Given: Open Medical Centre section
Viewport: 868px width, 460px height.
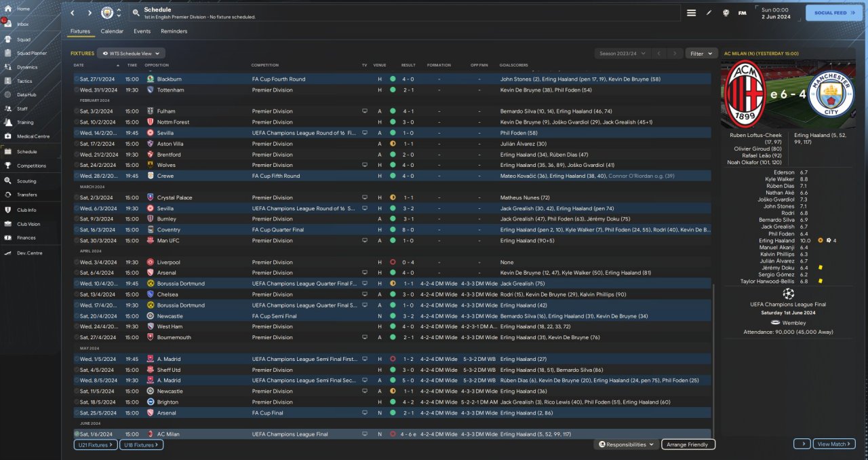Looking at the screenshot, I should pos(33,136).
